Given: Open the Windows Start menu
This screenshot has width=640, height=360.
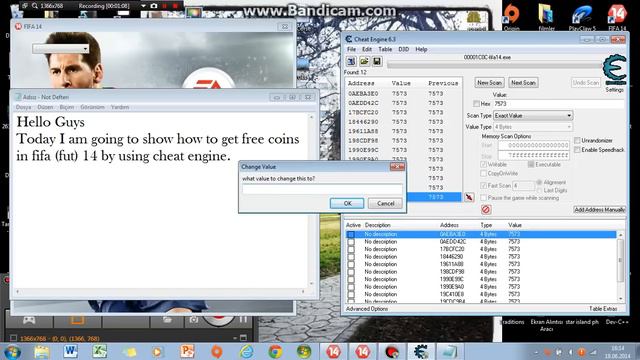Looking at the screenshot, I should [12, 351].
